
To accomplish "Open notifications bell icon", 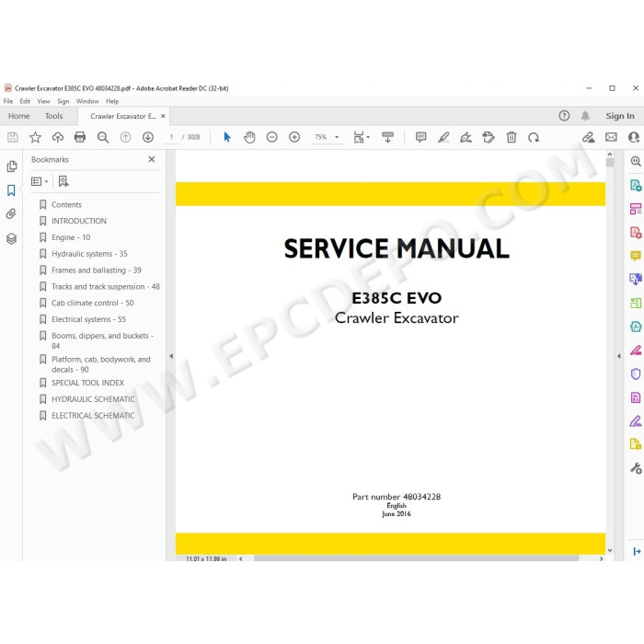I will [x=585, y=116].
